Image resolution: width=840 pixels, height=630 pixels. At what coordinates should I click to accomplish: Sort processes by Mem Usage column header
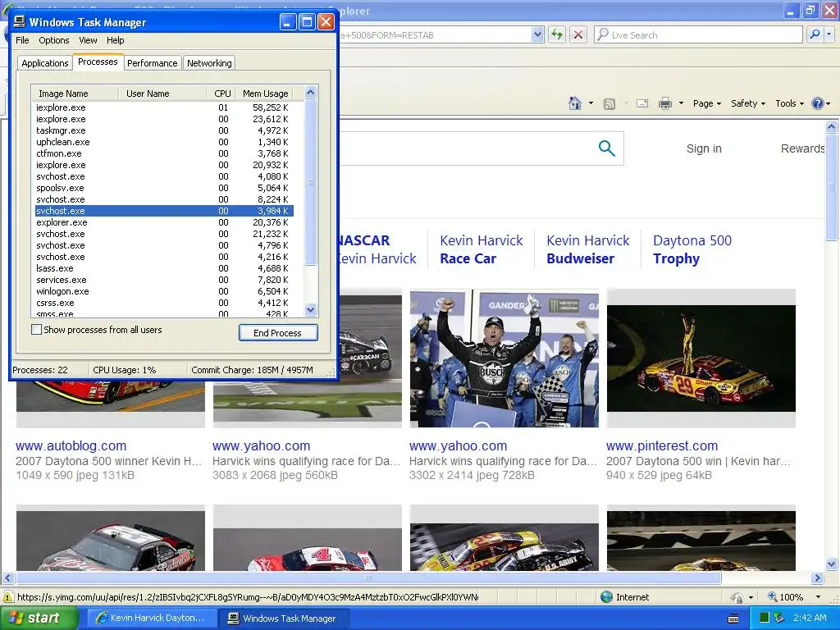tap(265, 94)
